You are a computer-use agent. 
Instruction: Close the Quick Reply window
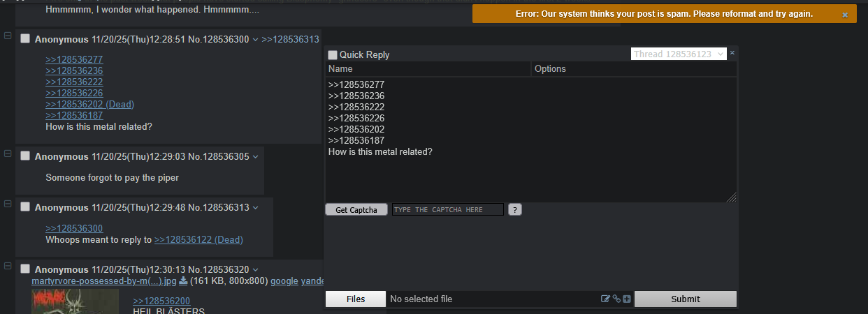(732, 53)
